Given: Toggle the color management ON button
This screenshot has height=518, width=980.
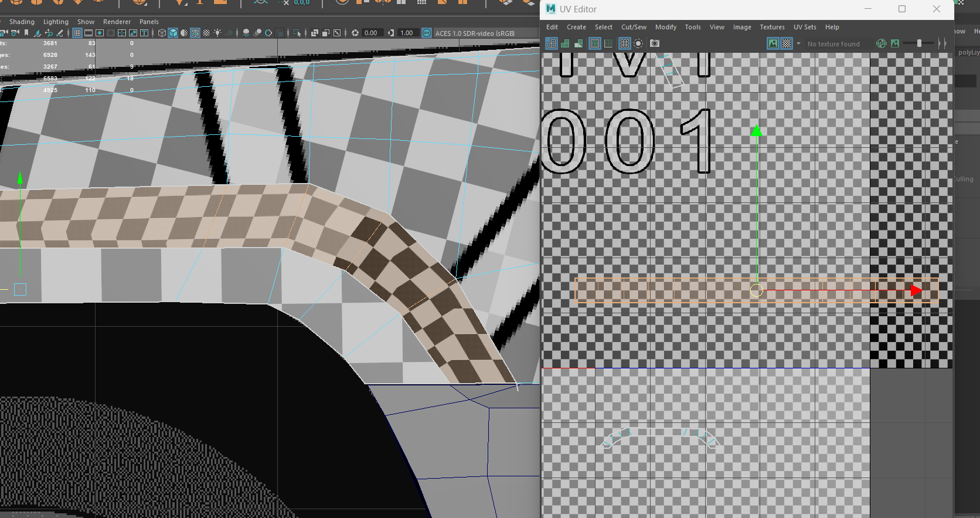Looking at the screenshot, I should (x=427, y=33).
